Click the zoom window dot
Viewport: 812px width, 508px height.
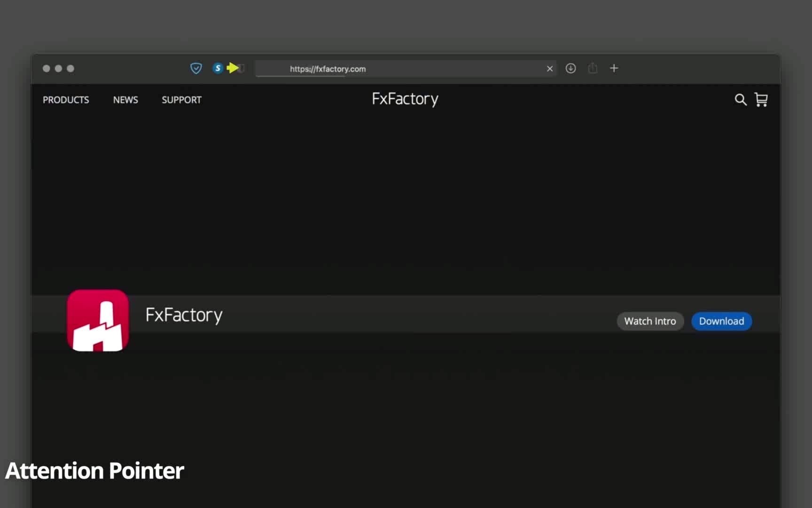coord(70,69)
